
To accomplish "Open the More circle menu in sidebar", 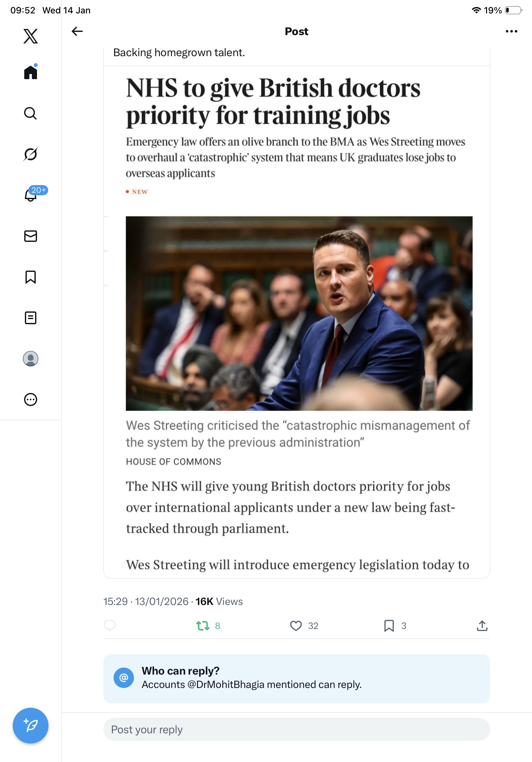I will 31,400.
